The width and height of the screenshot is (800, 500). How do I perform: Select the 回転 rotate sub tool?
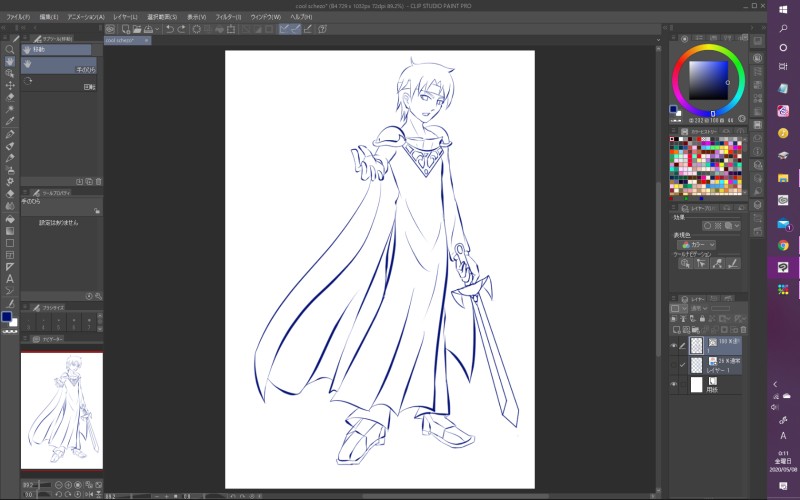pyautogui.click(x=60, y=81)
